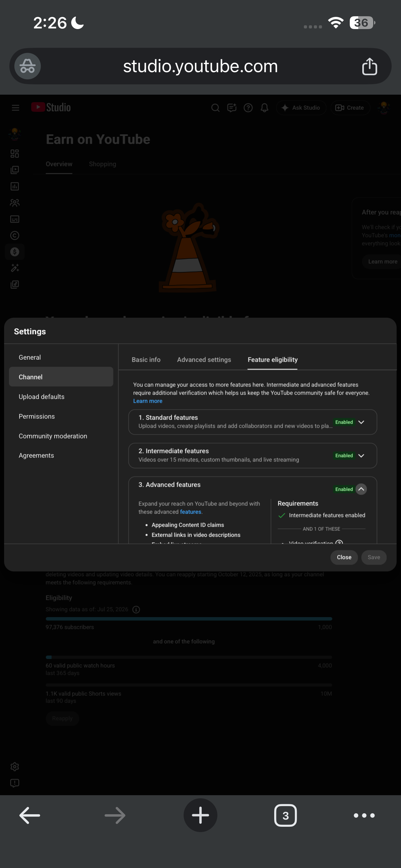
Task: Open Copyright in the sidebar
Action: 15,236
